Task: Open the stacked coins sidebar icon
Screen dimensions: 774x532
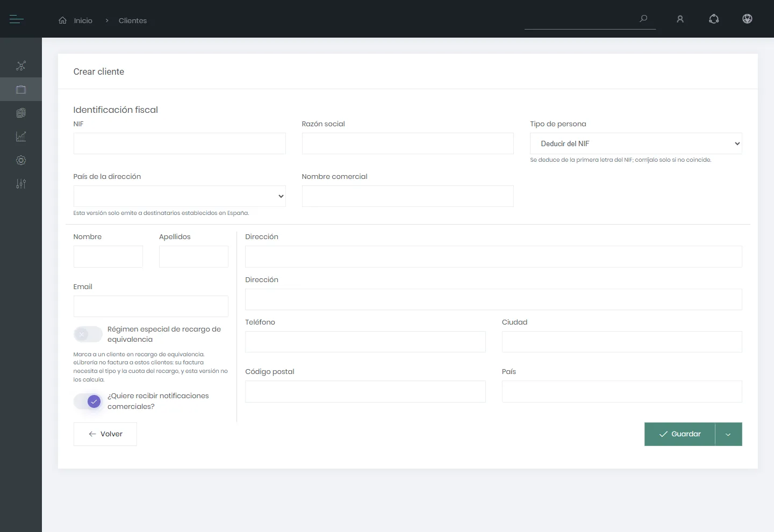Action: (x=21, y=113)
